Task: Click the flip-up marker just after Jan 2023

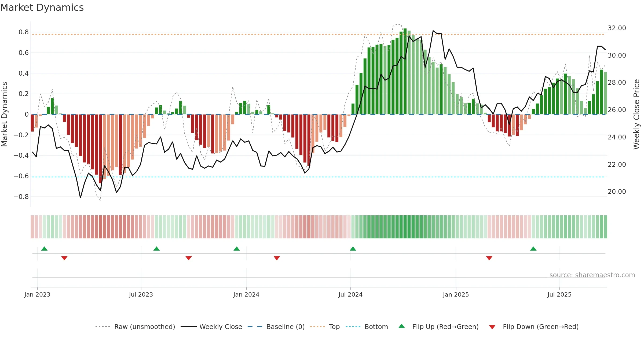Action: pyautogui.click(x=44, y=249)
